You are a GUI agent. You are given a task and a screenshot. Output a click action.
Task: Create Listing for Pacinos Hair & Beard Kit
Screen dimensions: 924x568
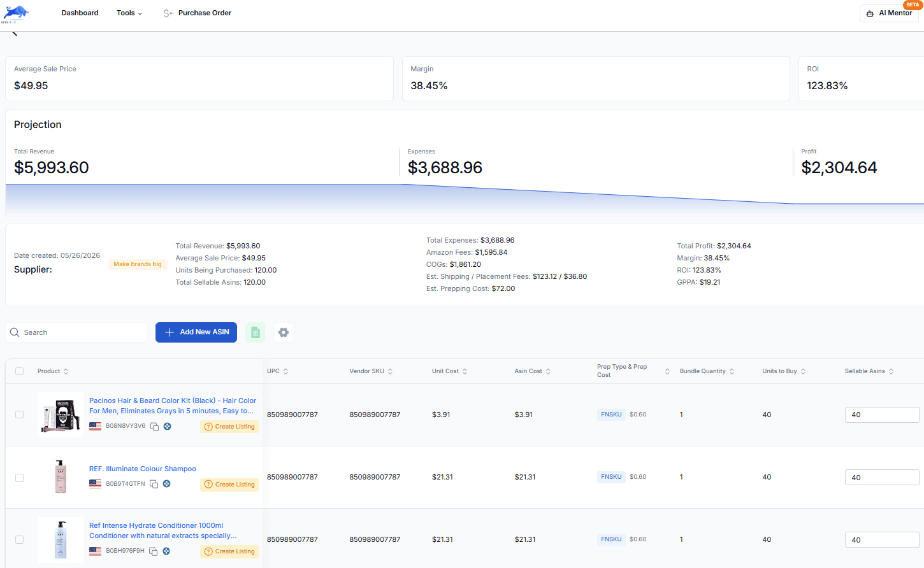[229, 427]
